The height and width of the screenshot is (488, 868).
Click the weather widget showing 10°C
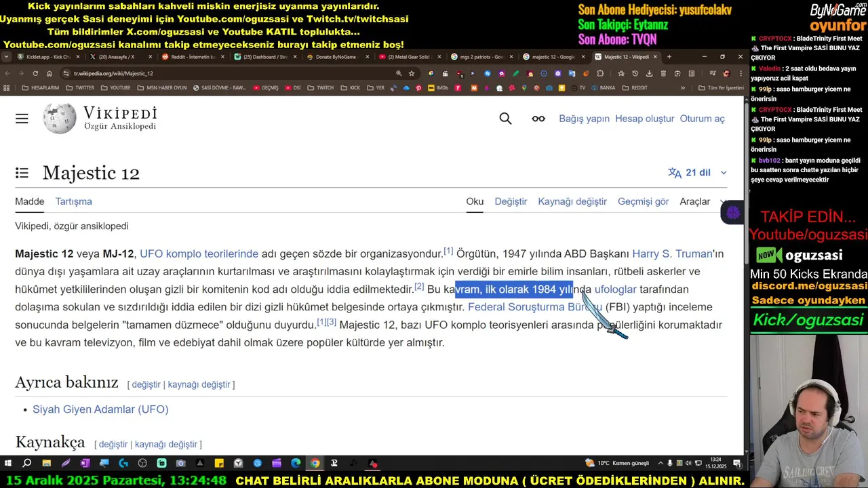(x=617, y=464)
